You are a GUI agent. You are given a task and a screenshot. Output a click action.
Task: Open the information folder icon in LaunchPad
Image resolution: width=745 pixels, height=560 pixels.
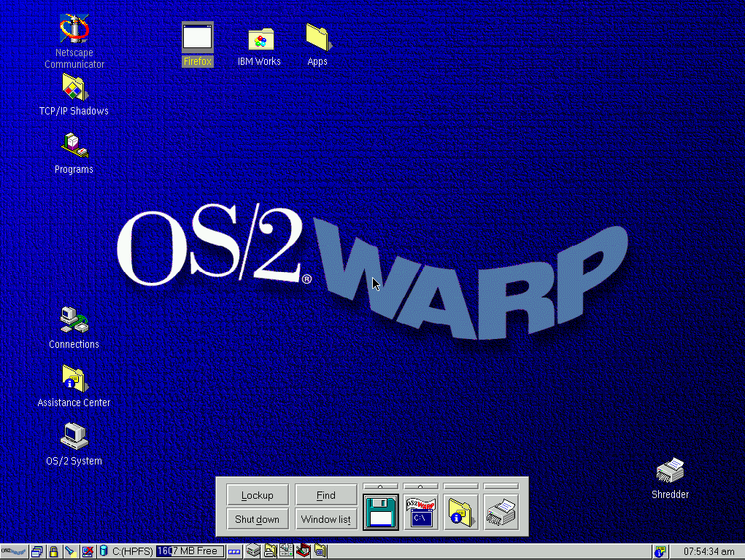[x=461, y=512]
